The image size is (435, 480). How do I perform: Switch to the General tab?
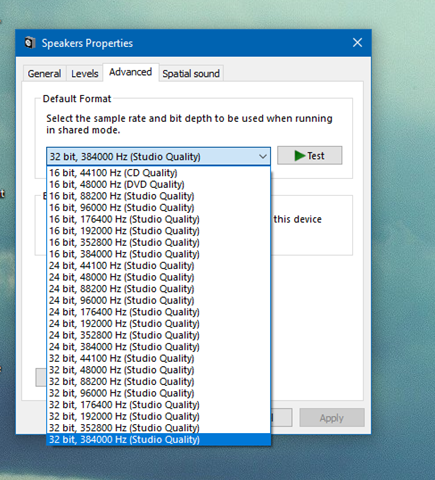(x=44, y=73)
